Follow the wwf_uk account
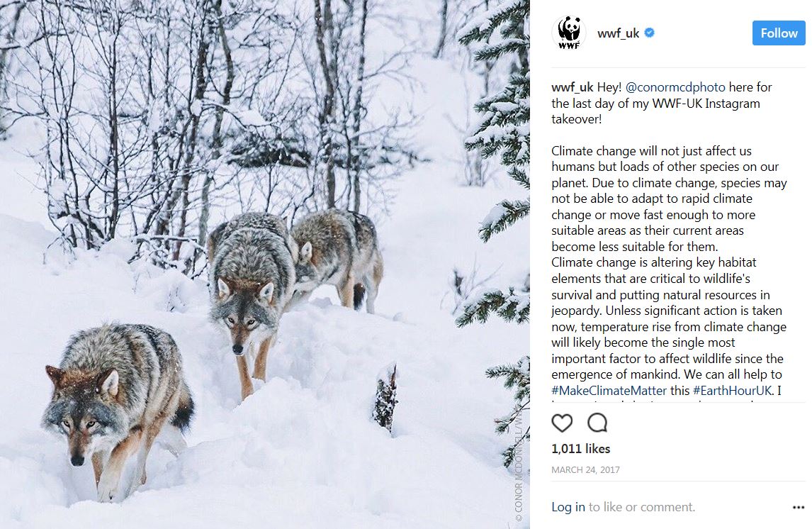The height and width of the screenshot is (529, 812). 778,33
